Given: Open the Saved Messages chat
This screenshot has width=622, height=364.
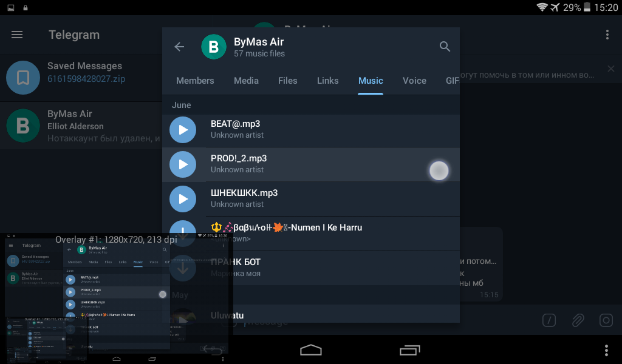Looking at the screenshot, I should [x=81, y=78].
